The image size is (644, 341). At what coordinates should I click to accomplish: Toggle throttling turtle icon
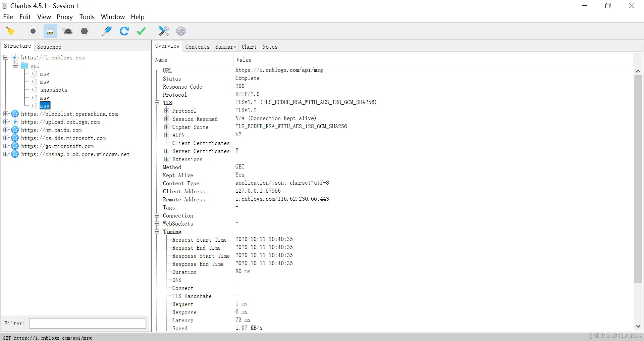(68, 31)
